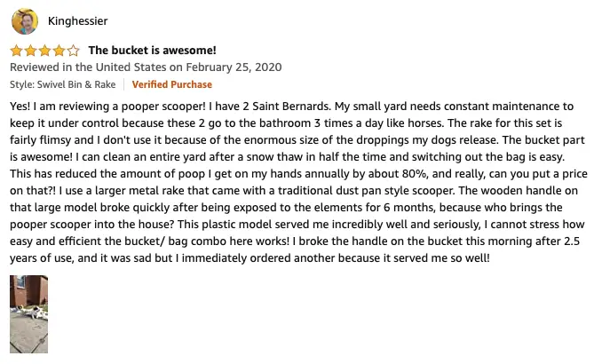Viewport: 602px width, 364px height.
Task: Click the "2.5" number in review body
Action: click(x=572, y=241)
